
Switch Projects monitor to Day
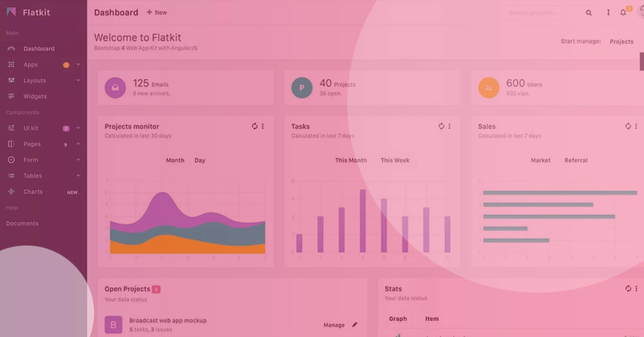pos(200,160)
